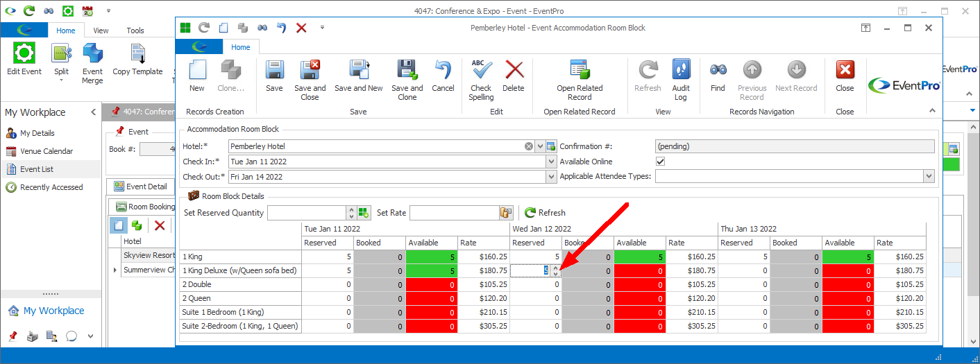Open the Check Out date dropdown
The image size is (980, 364).
tap(551, 177)
